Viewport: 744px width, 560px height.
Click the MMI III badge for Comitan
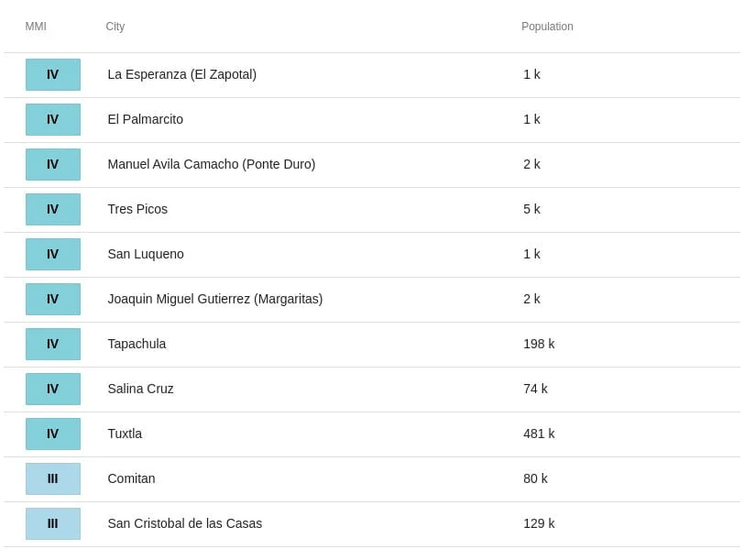click(x=52, y=478)
